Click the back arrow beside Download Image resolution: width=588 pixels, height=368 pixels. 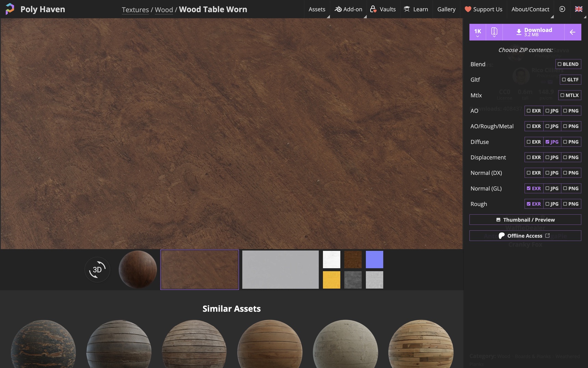click(573, 32)
